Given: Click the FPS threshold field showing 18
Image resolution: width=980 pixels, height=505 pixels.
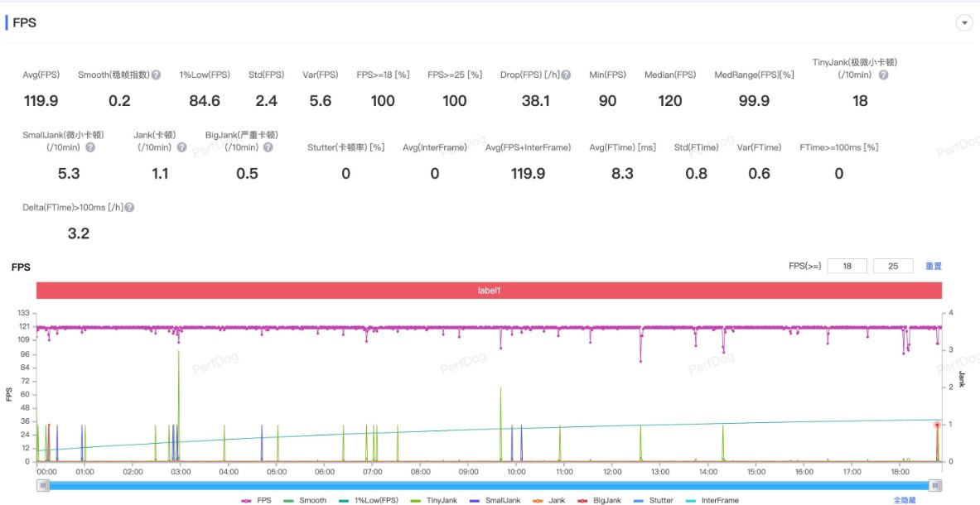Looking at the screenshot, I should pos(847,266).
